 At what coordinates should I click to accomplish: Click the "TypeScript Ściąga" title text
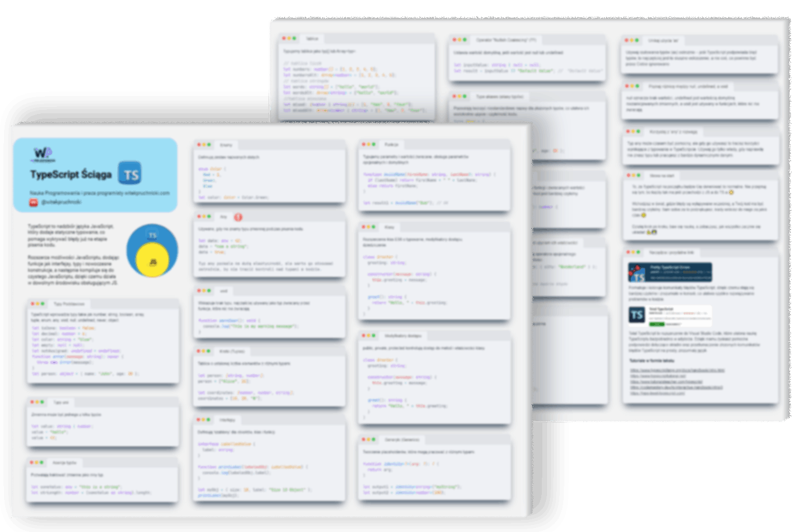point(71,174)
